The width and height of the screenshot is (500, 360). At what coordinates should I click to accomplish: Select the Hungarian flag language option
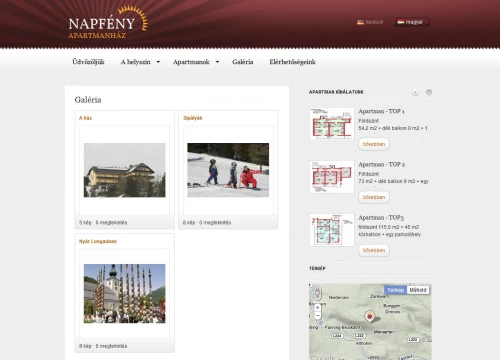(401, 22)
